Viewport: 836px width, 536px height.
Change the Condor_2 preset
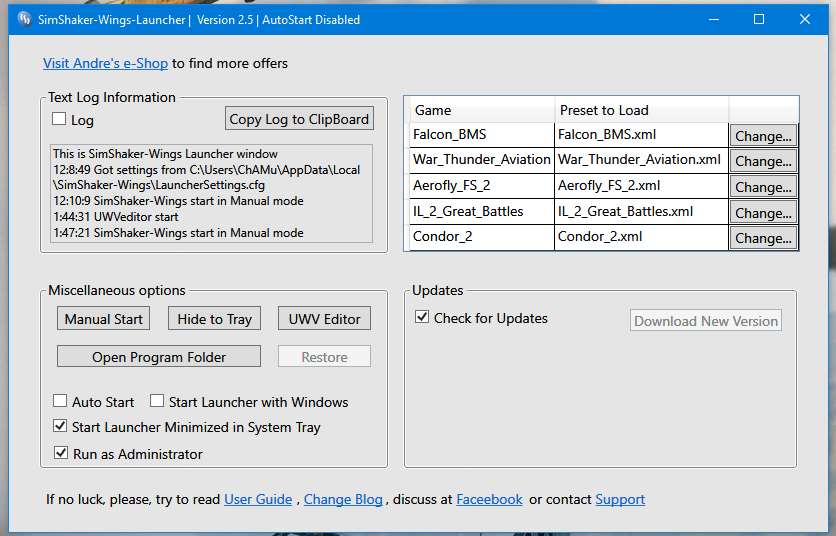[763, 238]
